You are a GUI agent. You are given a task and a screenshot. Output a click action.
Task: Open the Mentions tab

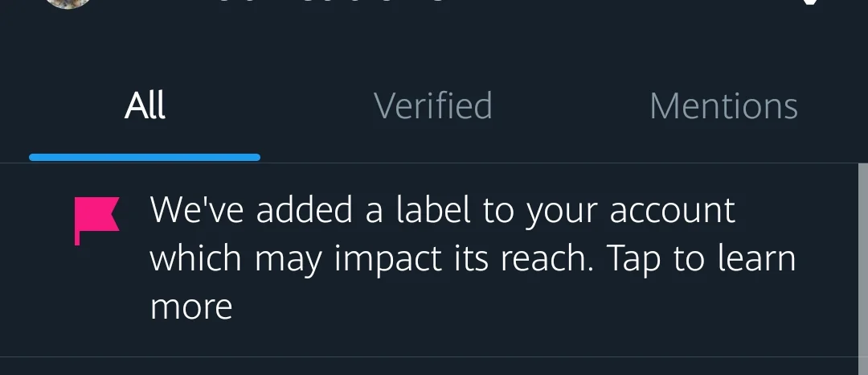(x=723, y=106)
